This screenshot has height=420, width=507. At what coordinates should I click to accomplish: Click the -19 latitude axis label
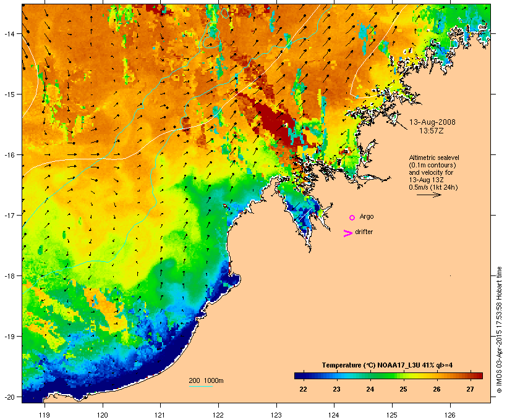pyautogui.click(x=9, y=337)
